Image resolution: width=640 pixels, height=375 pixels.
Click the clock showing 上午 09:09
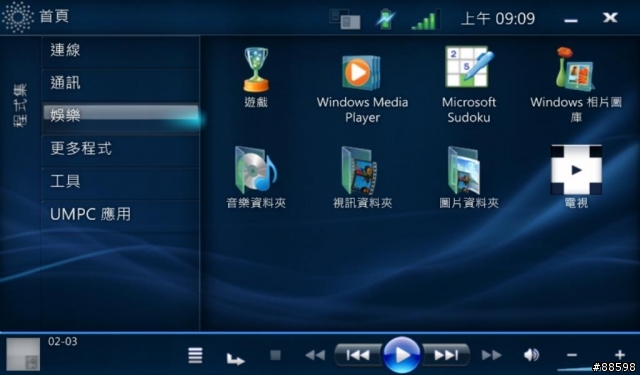(498, 18)
